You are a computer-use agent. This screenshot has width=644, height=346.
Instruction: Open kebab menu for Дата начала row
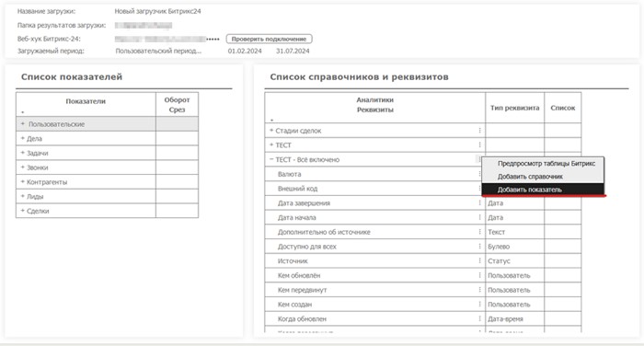click(479, 217)
